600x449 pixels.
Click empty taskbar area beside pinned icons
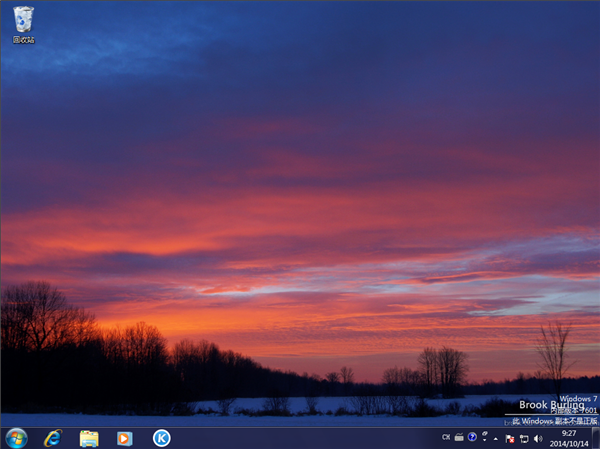pyautogui.click(x=300, y=438)
